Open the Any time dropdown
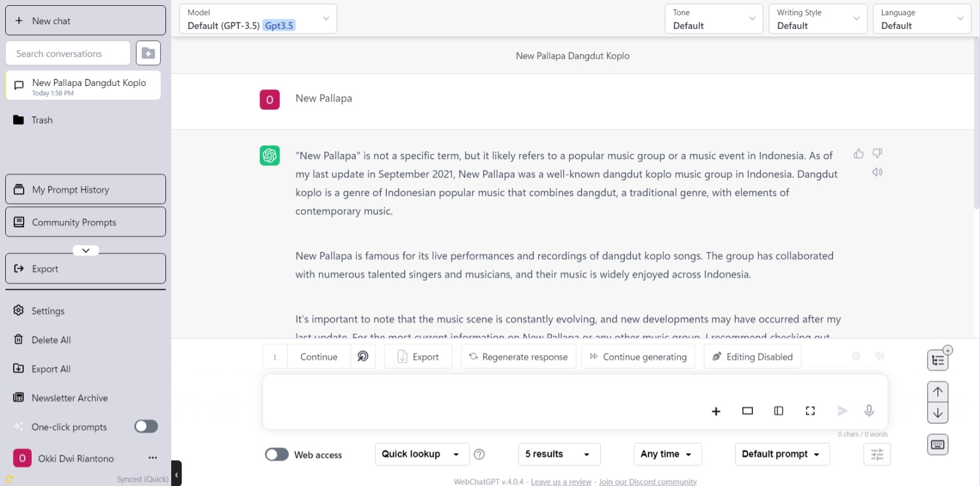 click(667, 454)
